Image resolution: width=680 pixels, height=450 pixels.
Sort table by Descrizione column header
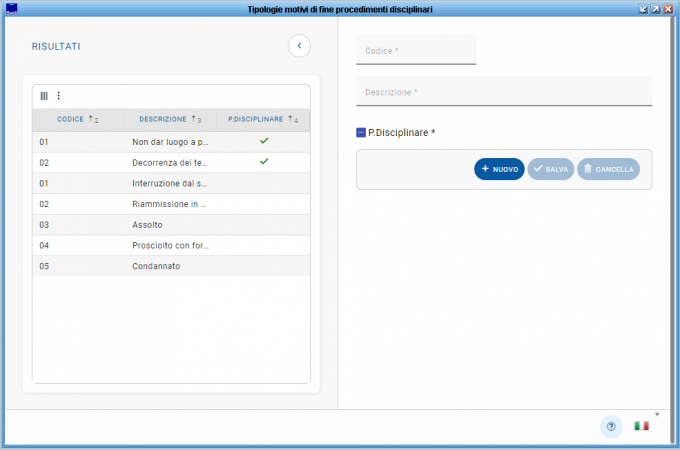click(x=163, y=119)
